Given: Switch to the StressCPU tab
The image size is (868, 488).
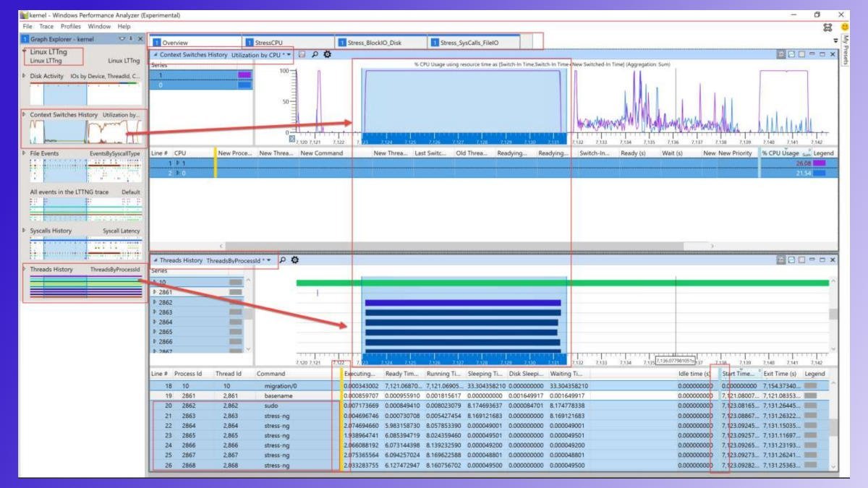Looking at the screenshot, I should tap(288, 43).
